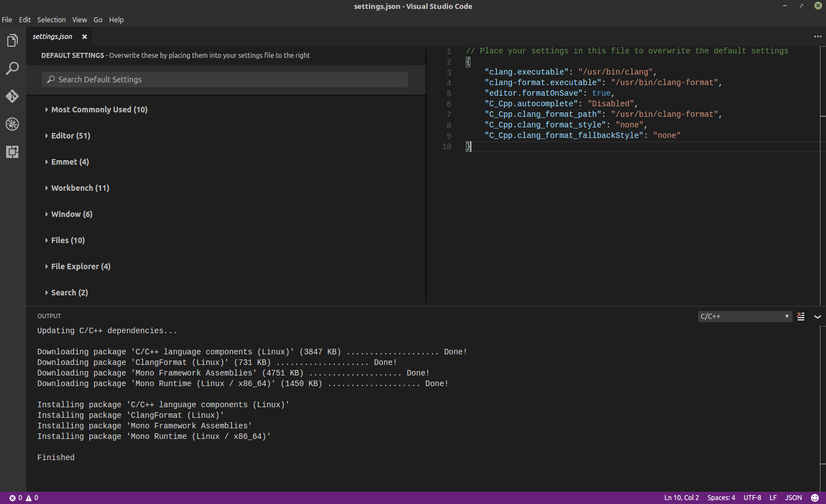
Task: Open the C/C++ output channel dropdown
Action: [745, 317]
